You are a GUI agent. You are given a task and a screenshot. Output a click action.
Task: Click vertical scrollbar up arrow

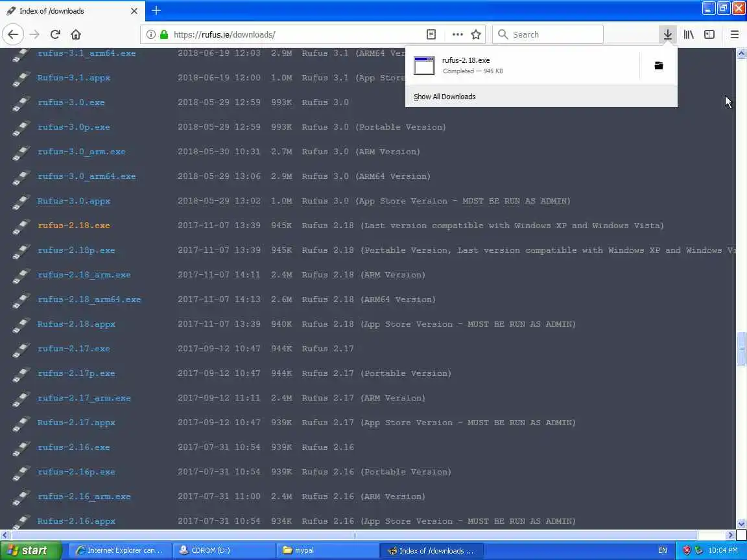tap(741, 53)
